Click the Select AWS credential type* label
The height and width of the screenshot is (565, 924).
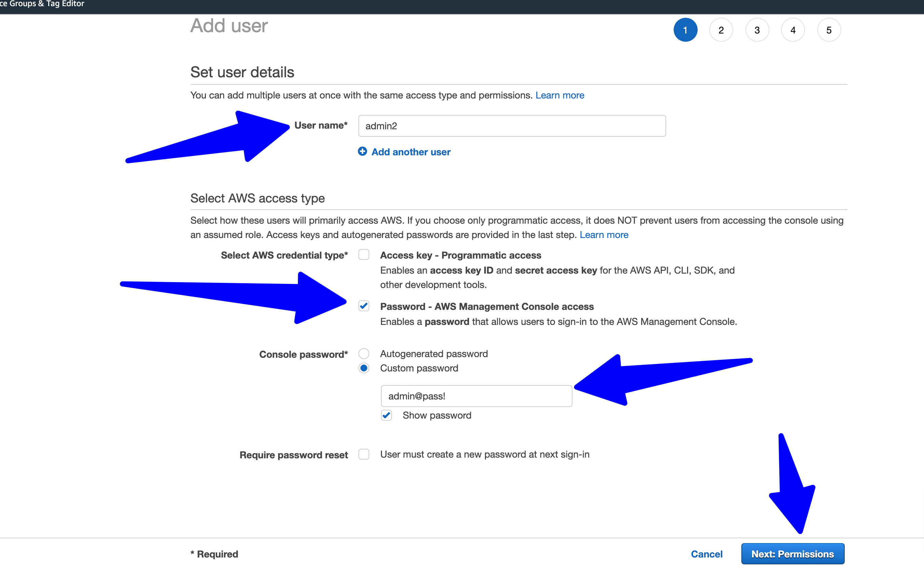coord(284,255)
